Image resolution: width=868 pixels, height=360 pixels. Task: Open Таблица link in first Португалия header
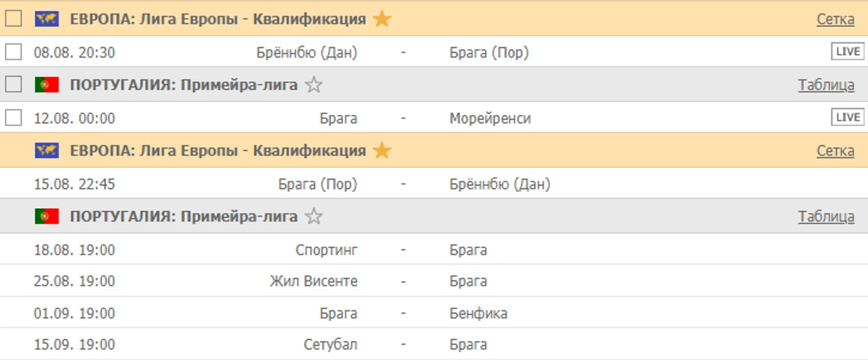pyautogui.click(x=826, y=86)
